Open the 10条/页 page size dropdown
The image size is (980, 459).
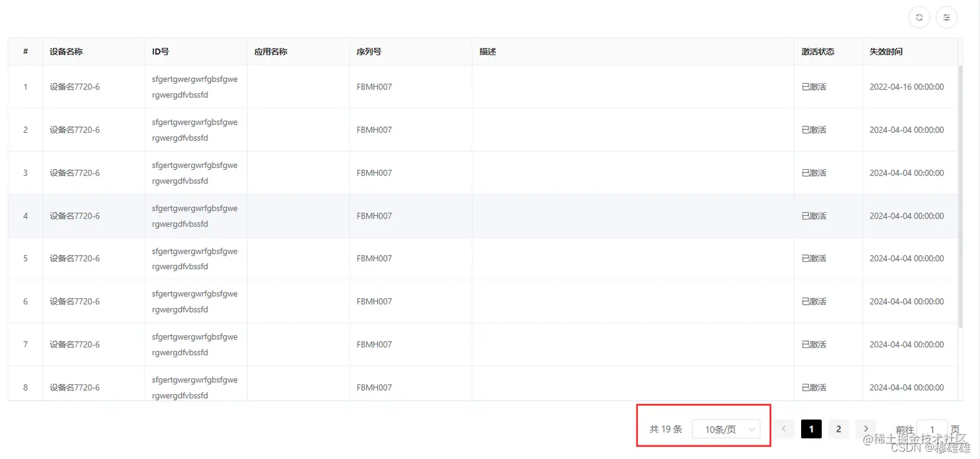tap(726, 429)
